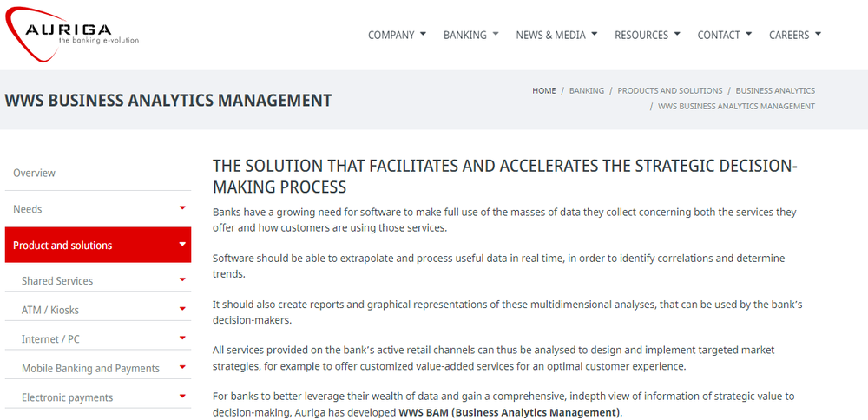The image size is (868, 420).
Task: Select Needs in the sidebar
Action: pyautogui.click(x=98, y=209)
